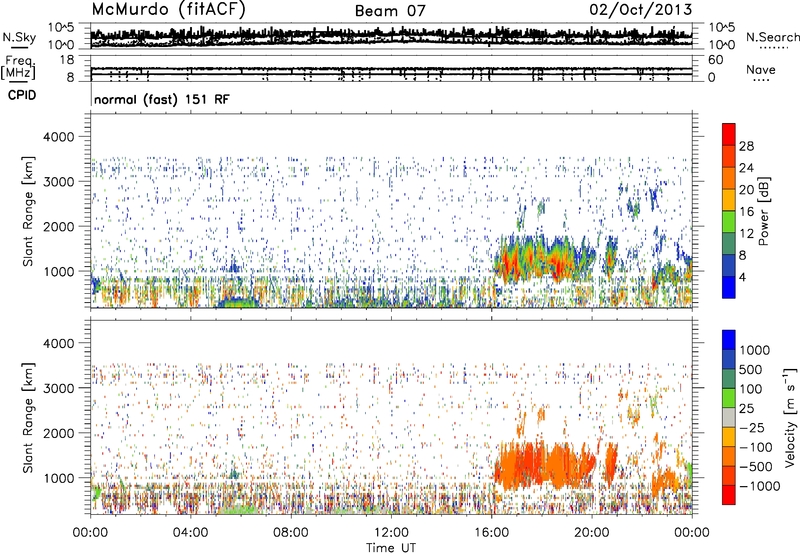Click the blue bottom of power colorbar
The image size is (800, 554).
pos(729,287)
